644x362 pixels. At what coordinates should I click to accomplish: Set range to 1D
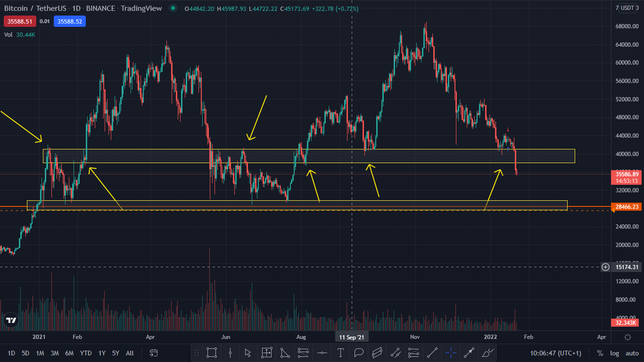click(11, 353)
